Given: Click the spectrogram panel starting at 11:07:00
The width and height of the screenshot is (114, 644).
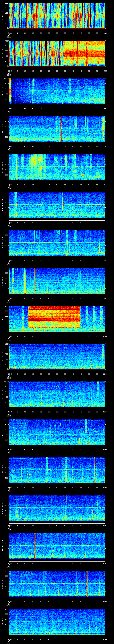Looking at the screenshot, I should point(57,243).
